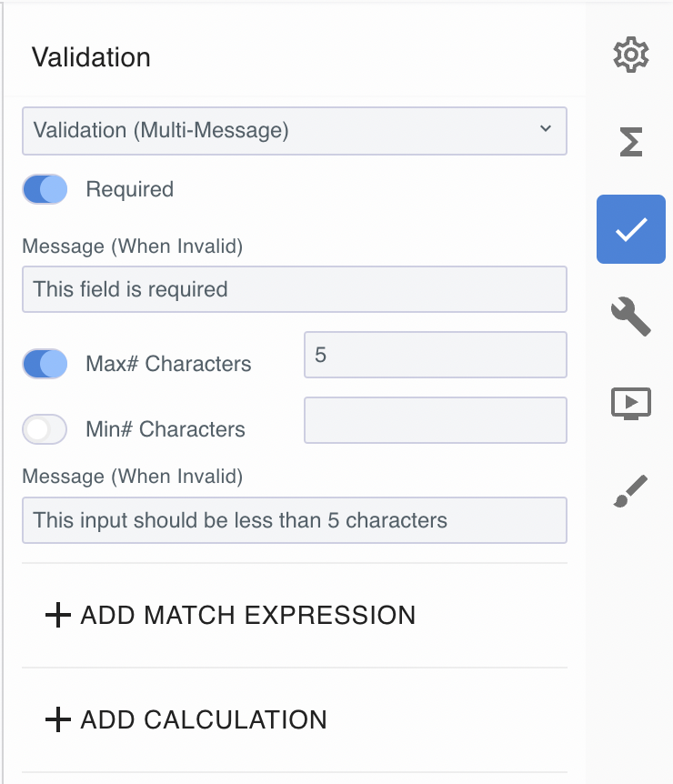Click the empty Min# Characters field
The height and width of the screenshot is (784, 673).
point(435,420)
